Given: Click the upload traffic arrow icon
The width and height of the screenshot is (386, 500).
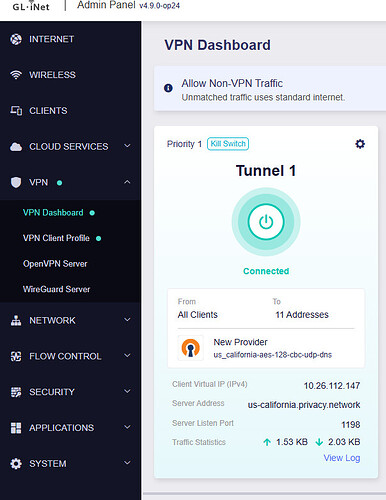Looking at the screenshot, I should point(267,442).
